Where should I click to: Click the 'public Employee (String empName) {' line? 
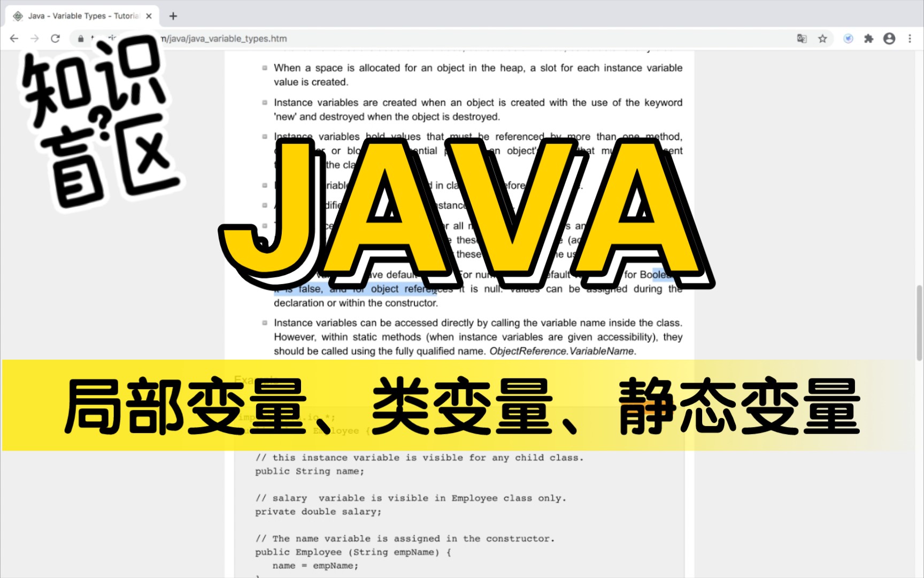pyautogui.click(x=353, y=552)
